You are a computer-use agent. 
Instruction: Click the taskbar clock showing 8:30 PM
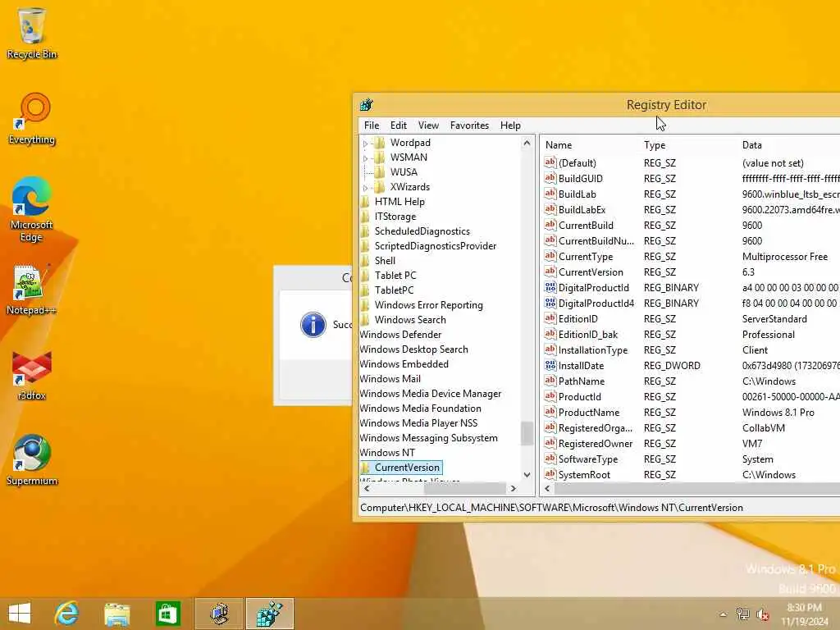(x=804, y=614)
